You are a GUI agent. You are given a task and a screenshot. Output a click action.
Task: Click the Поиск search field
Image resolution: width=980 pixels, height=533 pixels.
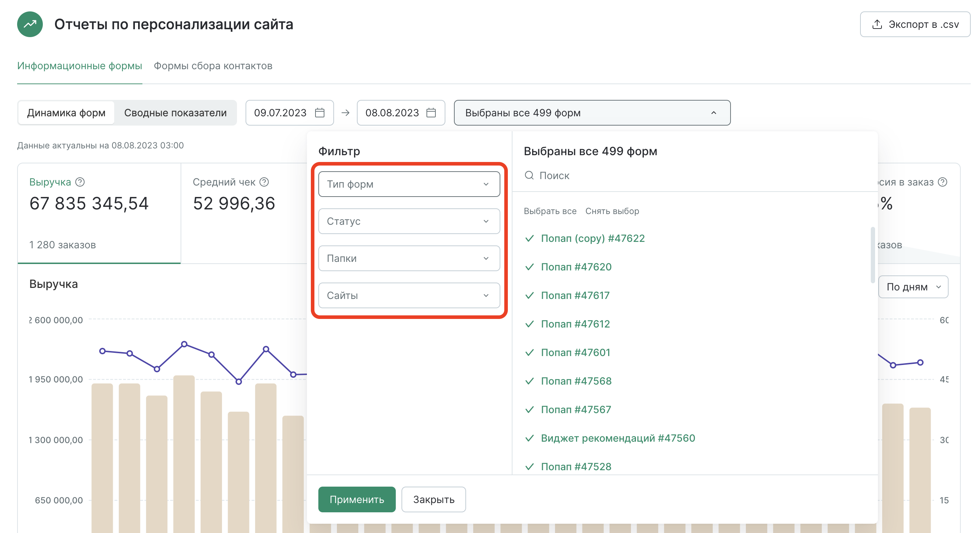tap(695, 175)
